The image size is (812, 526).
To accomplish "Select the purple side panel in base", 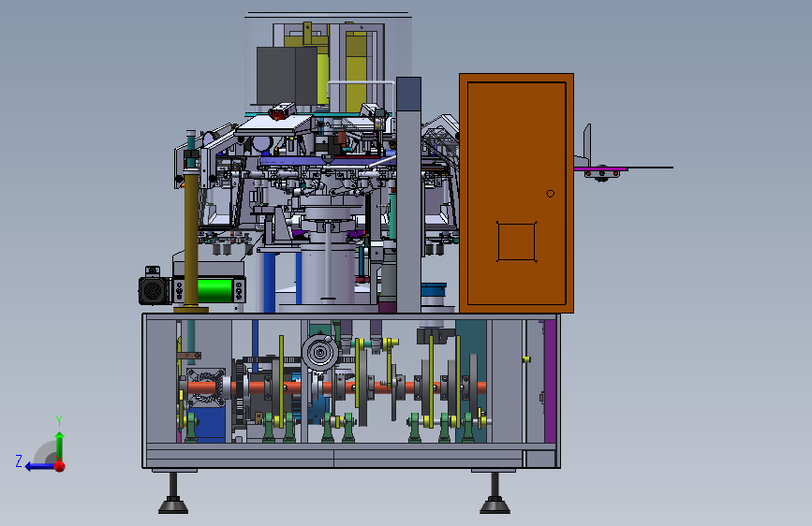I will [550, 381].
